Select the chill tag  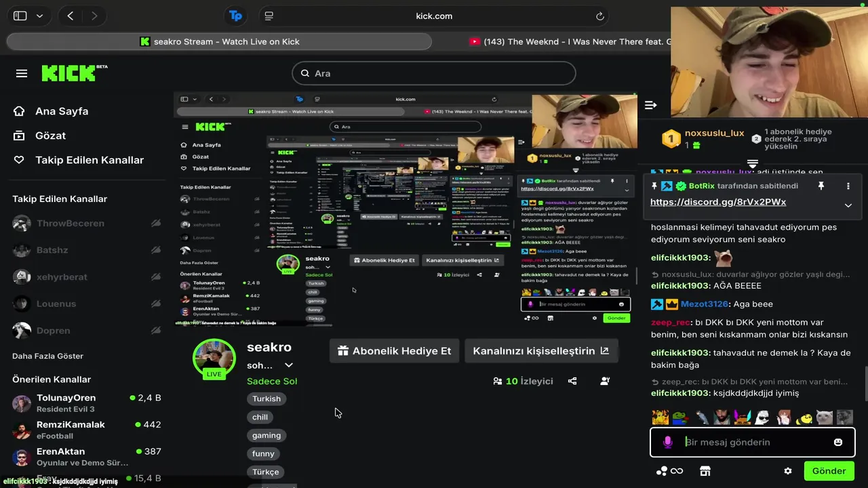coord(260,417)
